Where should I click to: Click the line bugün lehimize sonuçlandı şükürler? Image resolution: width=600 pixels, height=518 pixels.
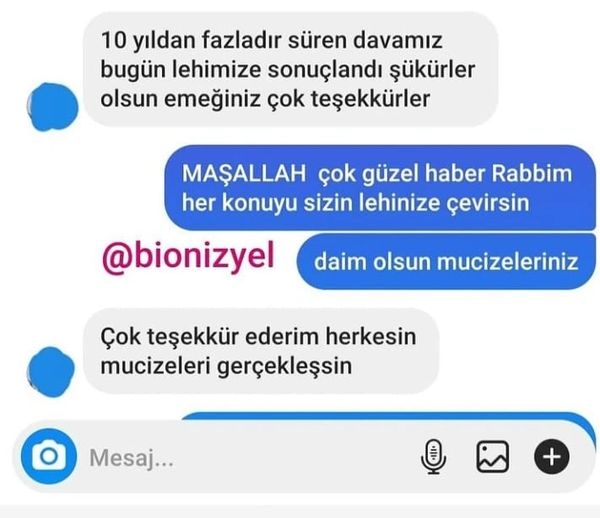[288, 70]
